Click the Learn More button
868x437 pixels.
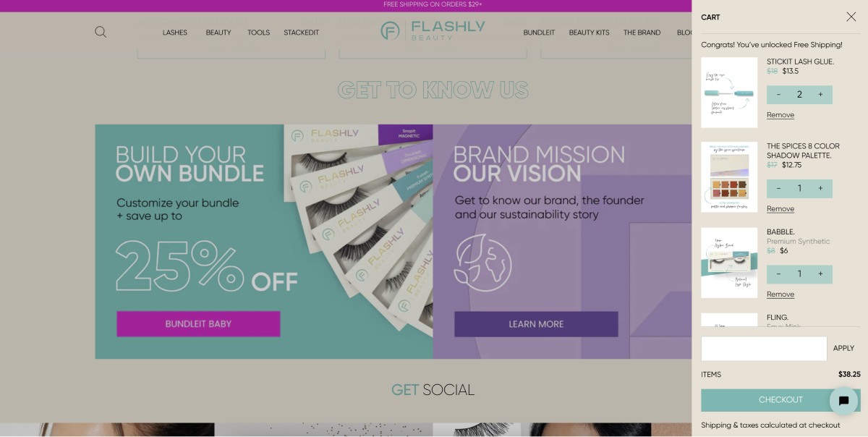coord(536,324)
